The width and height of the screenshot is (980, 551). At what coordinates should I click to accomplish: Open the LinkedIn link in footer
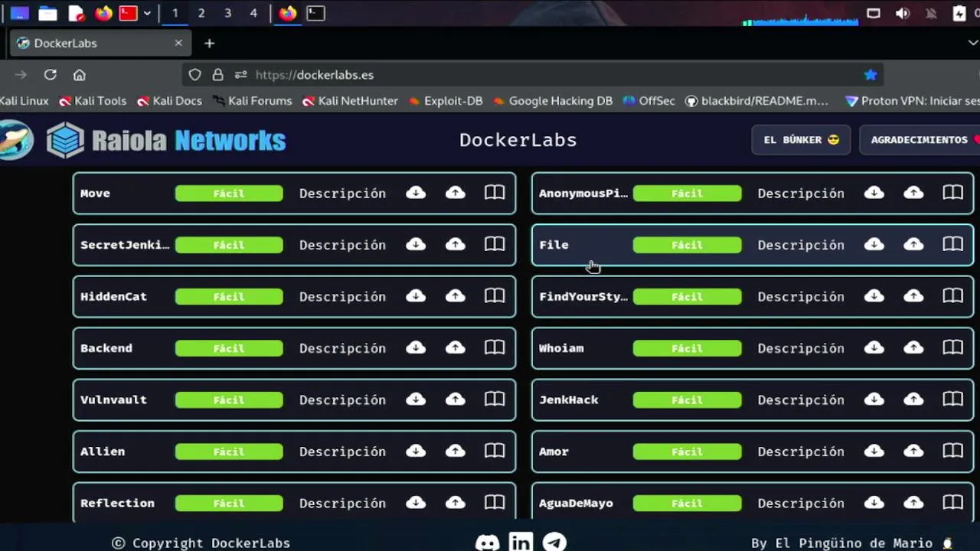[x=521, y=543]
